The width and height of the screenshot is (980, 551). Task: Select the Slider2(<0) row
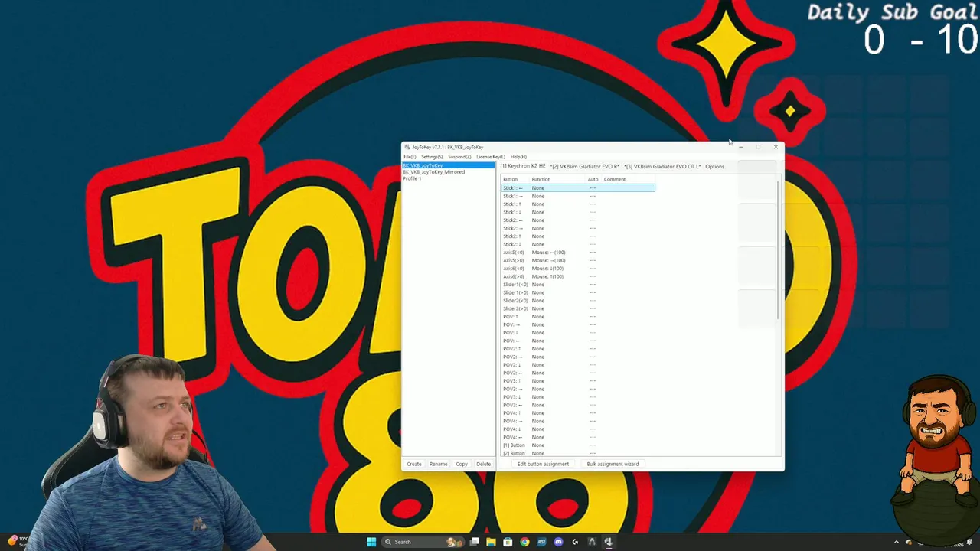[578, 301]
